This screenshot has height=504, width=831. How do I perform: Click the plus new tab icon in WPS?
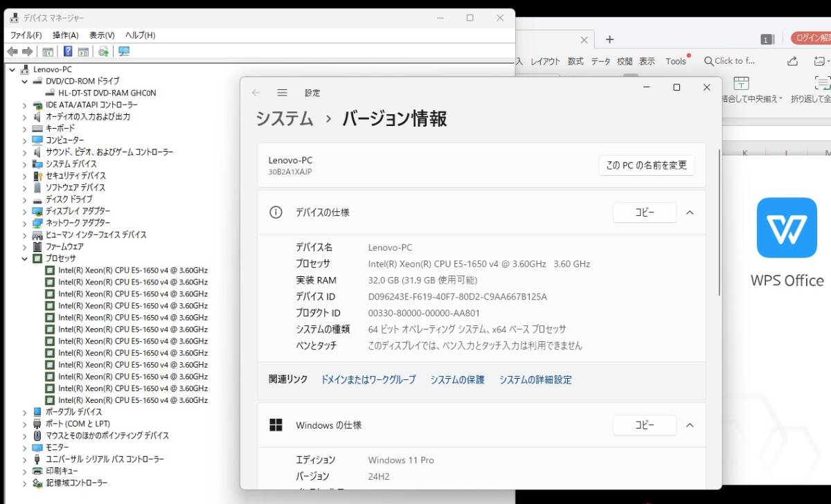click(609, 39)
